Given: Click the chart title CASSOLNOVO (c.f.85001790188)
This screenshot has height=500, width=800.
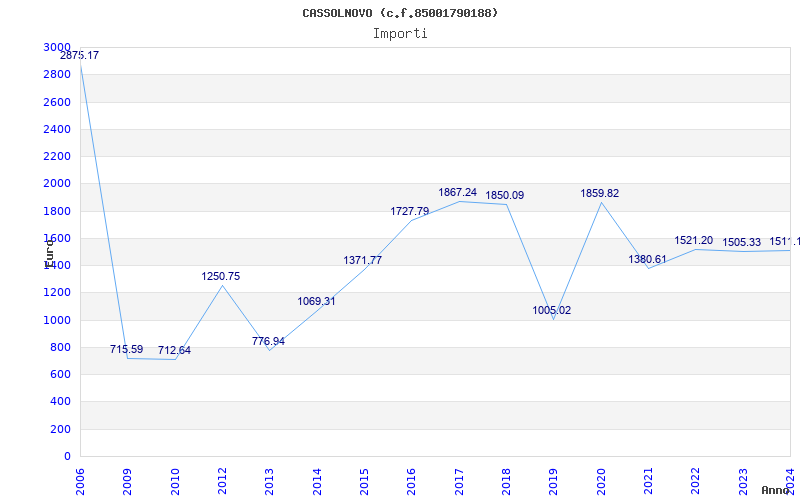Looking at the screenshot, I should [x=400, y=13].
